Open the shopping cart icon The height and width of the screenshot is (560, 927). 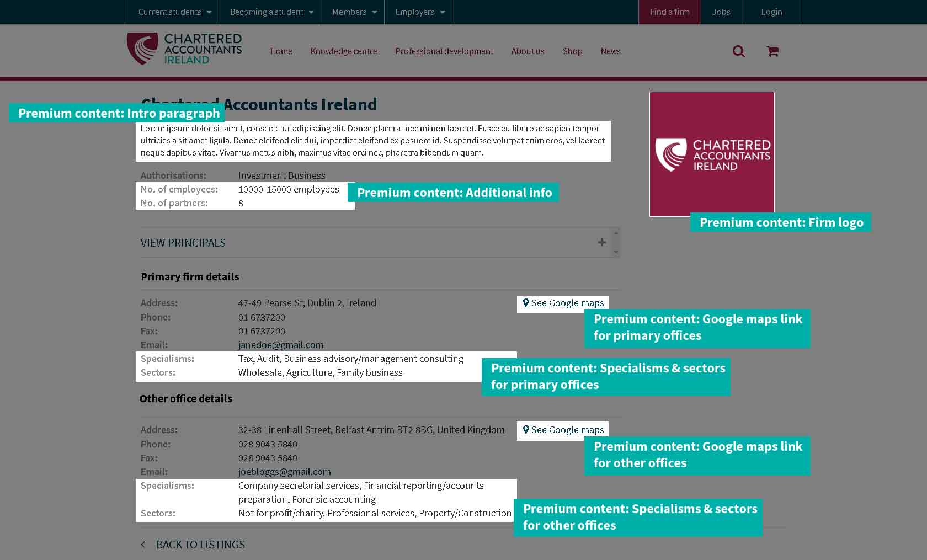pos(772,51)
